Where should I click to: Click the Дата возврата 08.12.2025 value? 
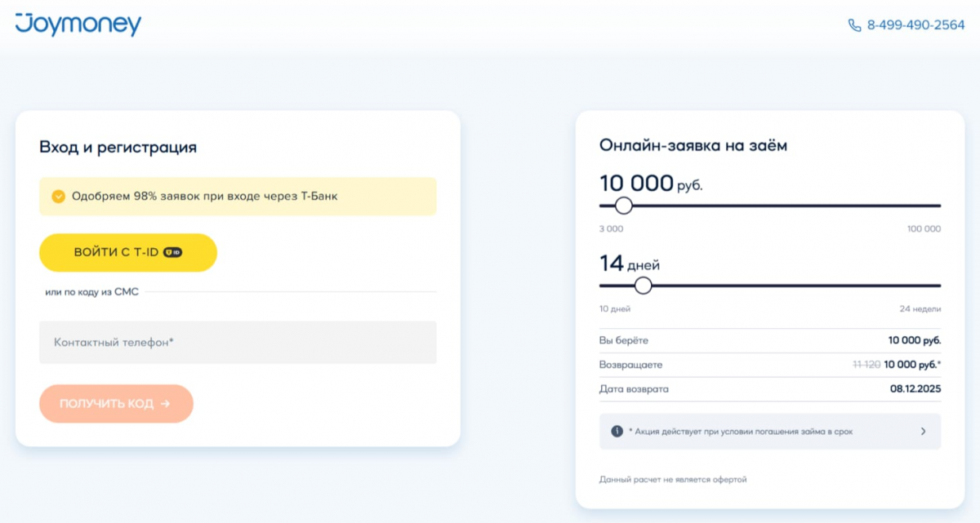pos(915,389)
